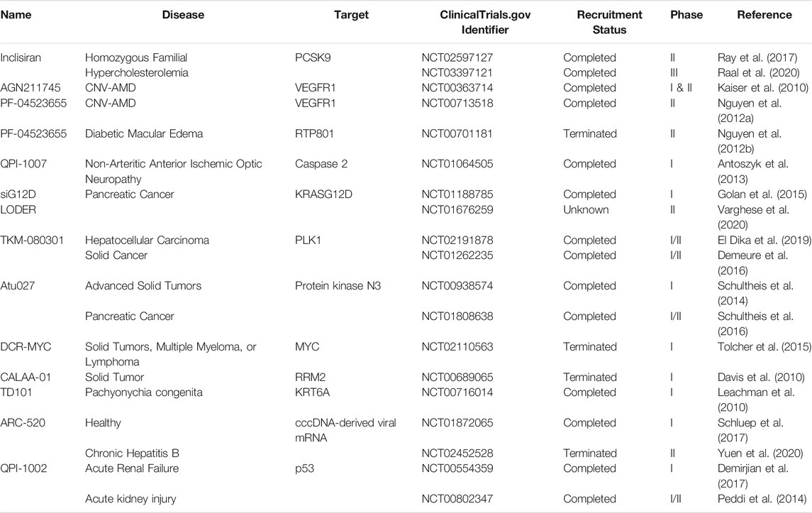Click the Disease column header
The width and height of the screenshot is (812, 513).
point(183,14)
